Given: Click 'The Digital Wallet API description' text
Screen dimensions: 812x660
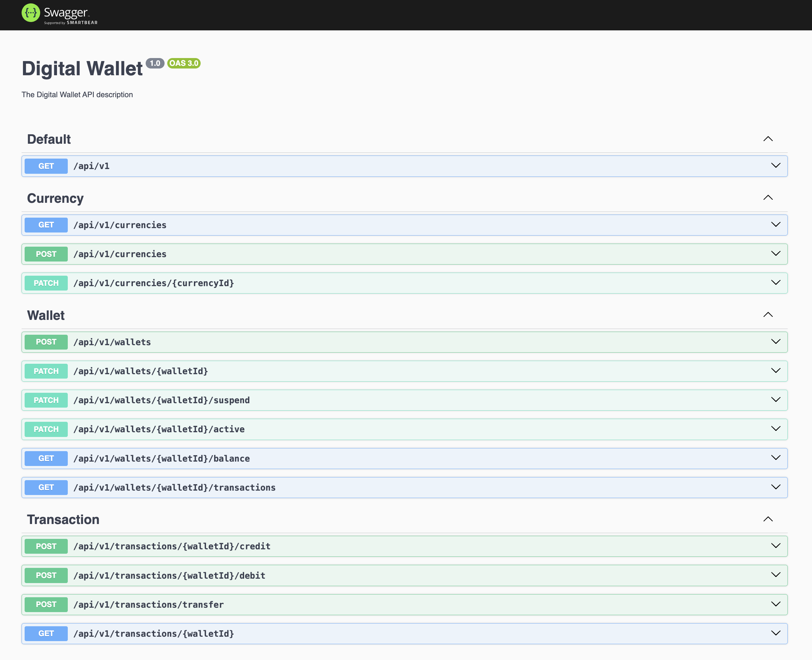Looking at the screenshot, I should 77,95.
